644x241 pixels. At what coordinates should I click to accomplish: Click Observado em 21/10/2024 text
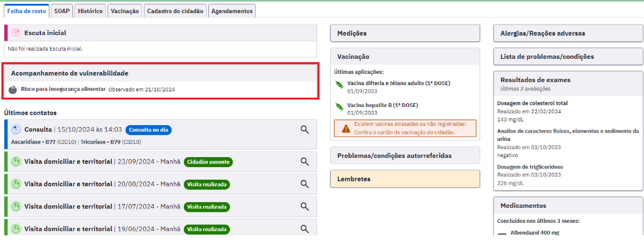pos(142,90)
